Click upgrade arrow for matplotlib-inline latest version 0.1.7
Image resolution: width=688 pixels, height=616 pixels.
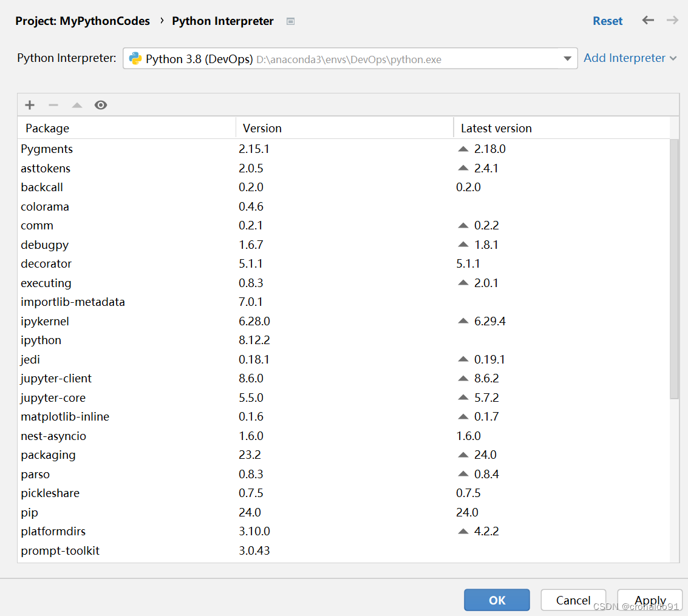[463, 416]
